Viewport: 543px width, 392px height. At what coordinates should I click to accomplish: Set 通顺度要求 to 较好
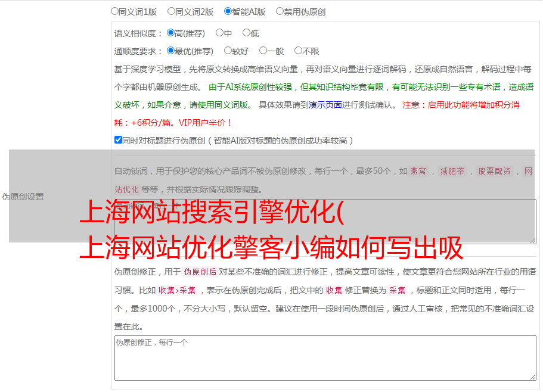tap(228, 51)
